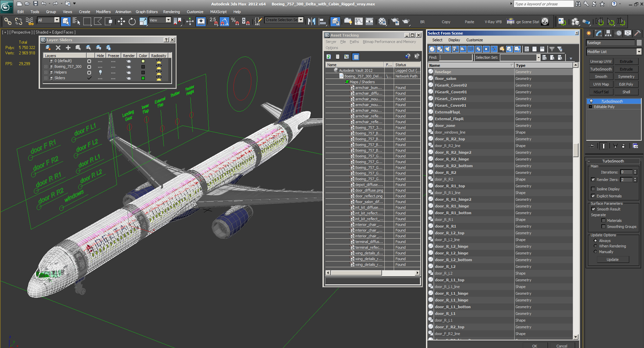644x348 pixels.
Task: Click the Edit Poly modifier button
Action: 626,84
